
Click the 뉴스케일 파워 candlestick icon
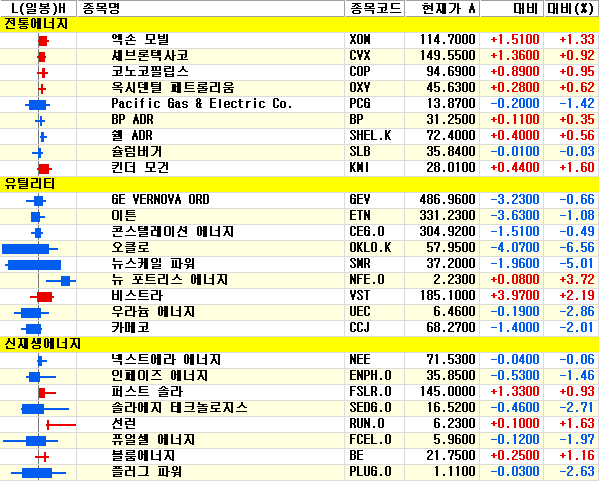click(x=33, y=265)
